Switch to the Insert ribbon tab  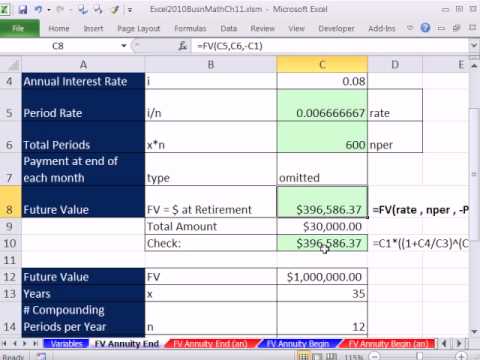point(93,29)
